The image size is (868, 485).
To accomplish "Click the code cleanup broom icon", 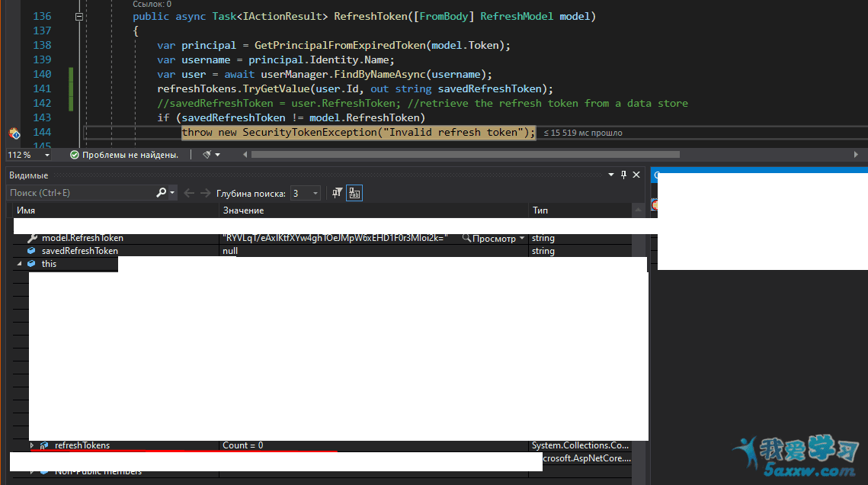I will point(207,155).
